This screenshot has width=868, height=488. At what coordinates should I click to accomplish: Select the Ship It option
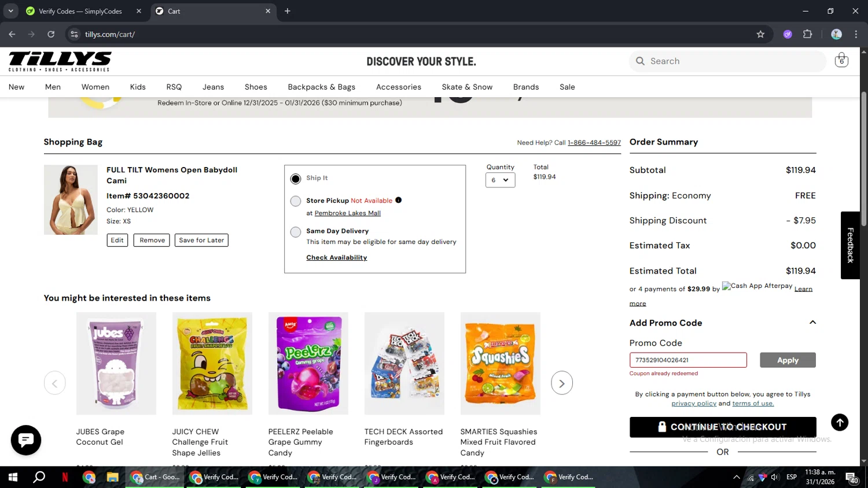point(296,179)
